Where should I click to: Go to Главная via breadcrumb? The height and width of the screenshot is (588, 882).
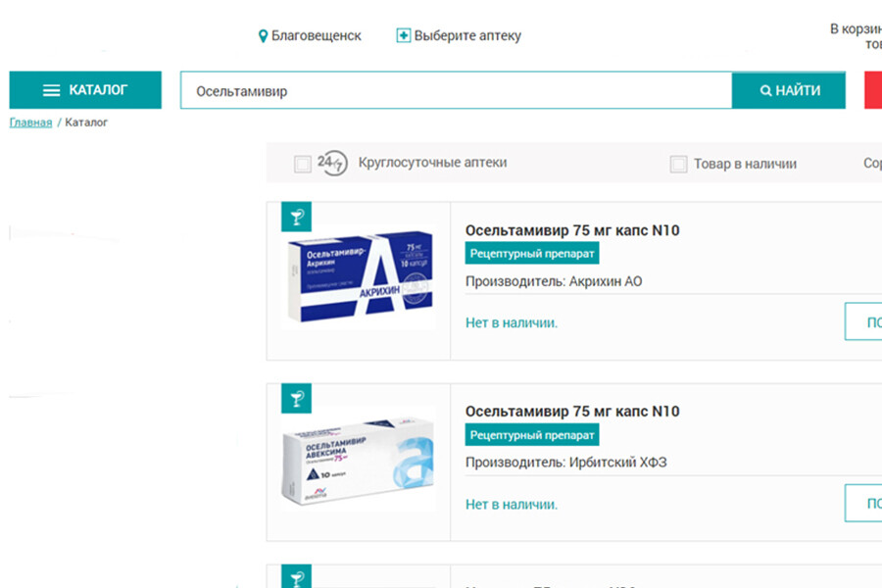click(x=31, y=122)
